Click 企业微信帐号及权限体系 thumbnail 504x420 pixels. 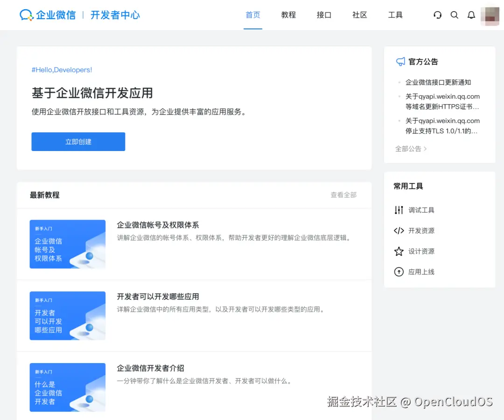[68, 244]
